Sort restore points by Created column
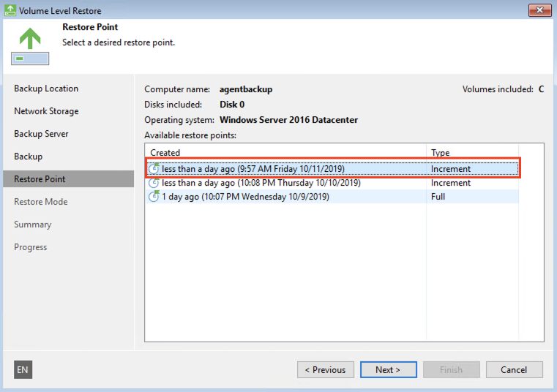557x392 pixels. coord(285,152)
